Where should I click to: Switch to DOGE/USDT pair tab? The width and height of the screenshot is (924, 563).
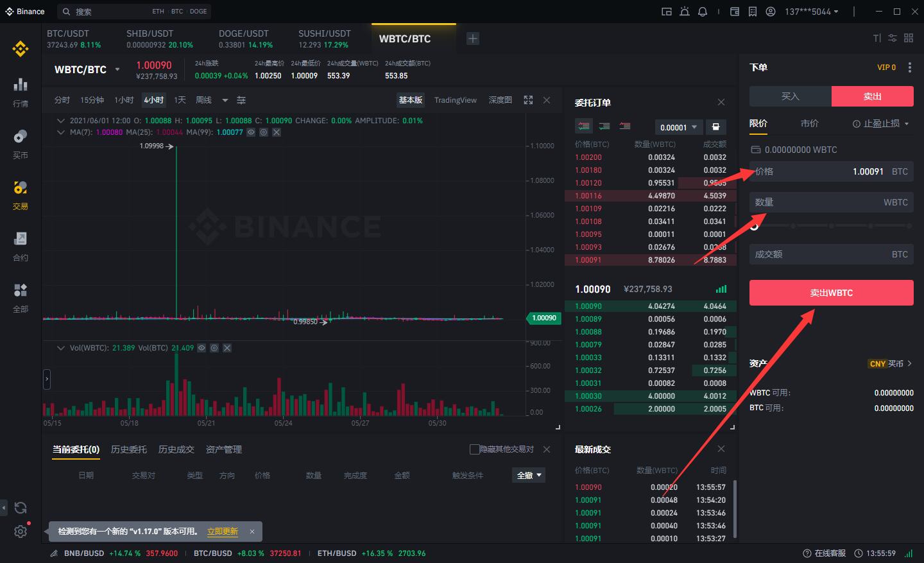pyautogui.click(x=245, y=39)
